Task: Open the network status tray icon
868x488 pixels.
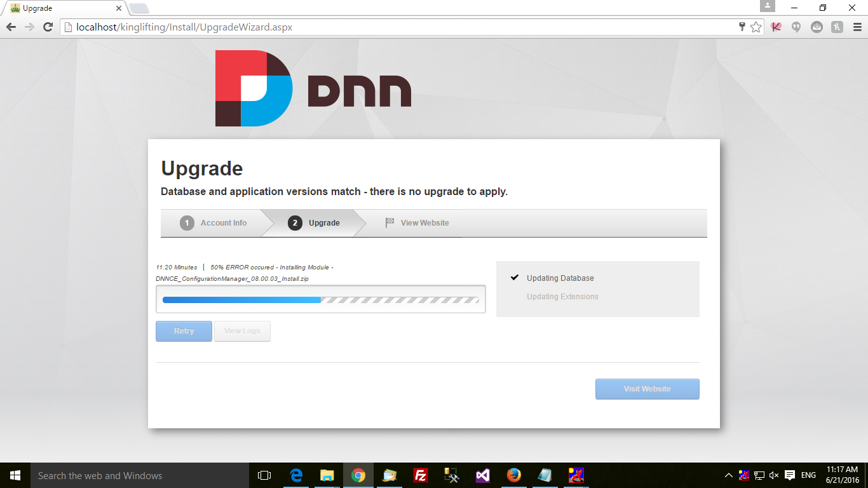Action: 759,475
